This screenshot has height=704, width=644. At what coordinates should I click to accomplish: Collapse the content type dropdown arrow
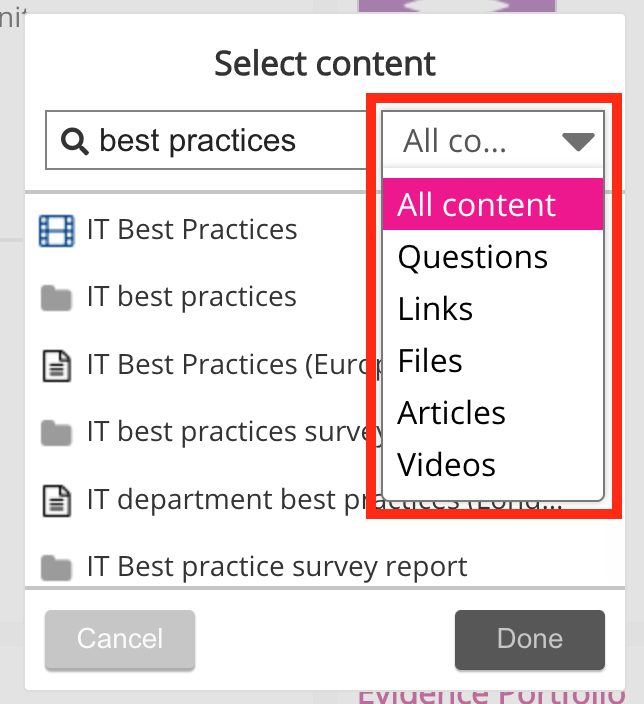[x=578, y=141]
